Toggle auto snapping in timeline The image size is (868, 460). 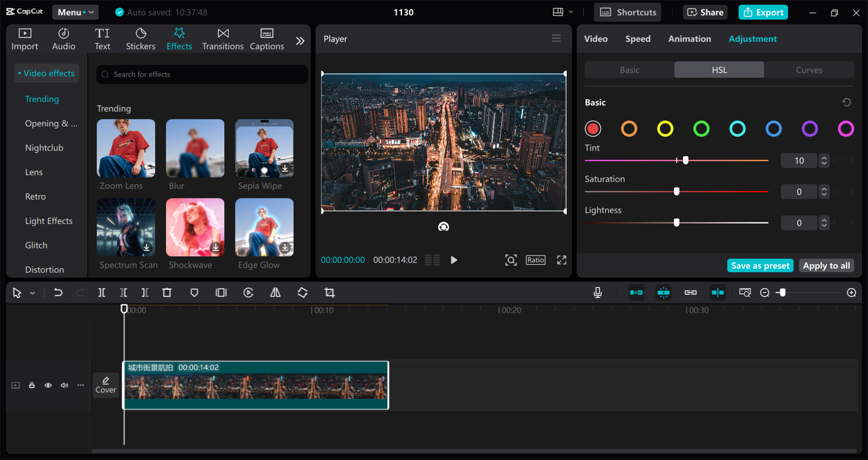(663, 293)
